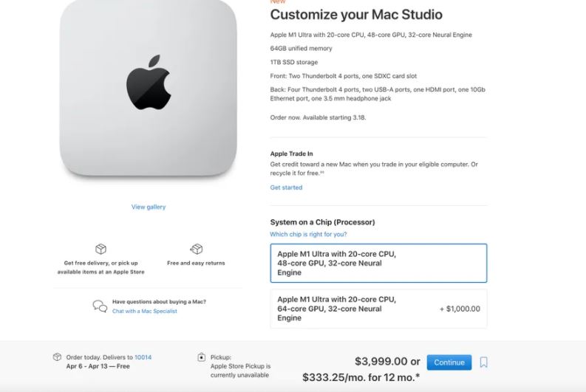Open Which chip is right for you
Viewport: 586px width, 392px height.
pos(308,235)
